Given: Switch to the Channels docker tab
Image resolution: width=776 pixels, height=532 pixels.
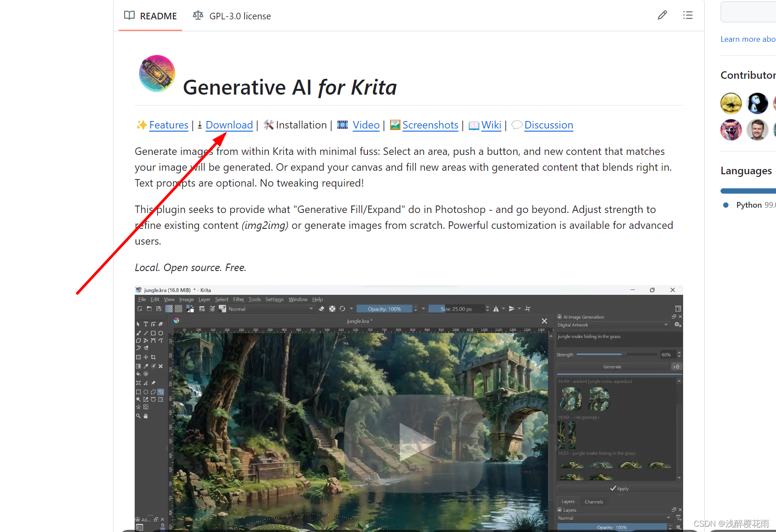Looking at the screenshot, I should [594, 502].
